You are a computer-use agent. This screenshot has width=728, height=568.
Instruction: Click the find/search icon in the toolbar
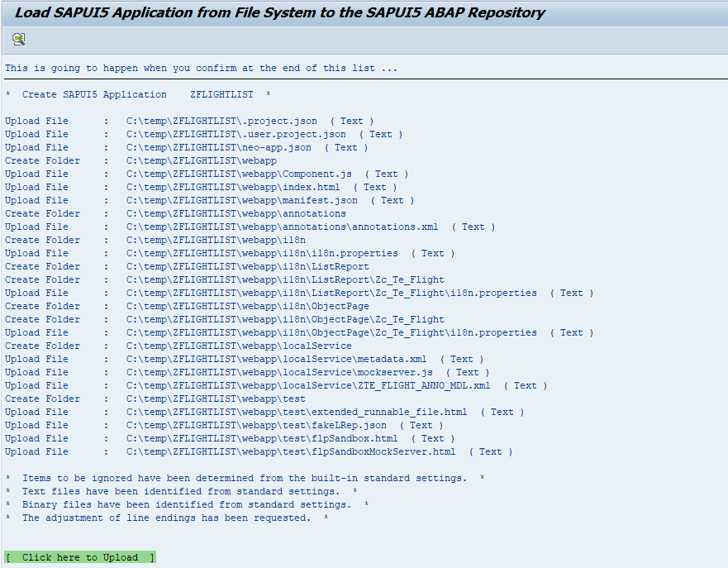(18, 40)
